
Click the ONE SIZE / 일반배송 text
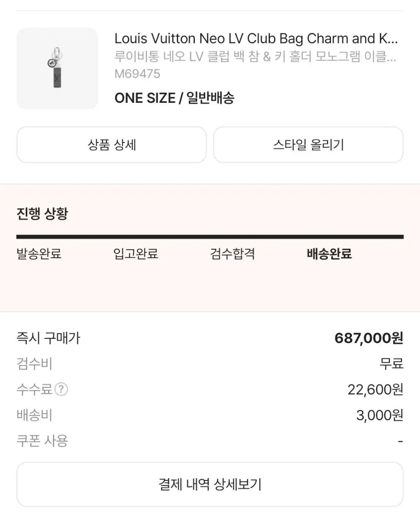(174, 98)
